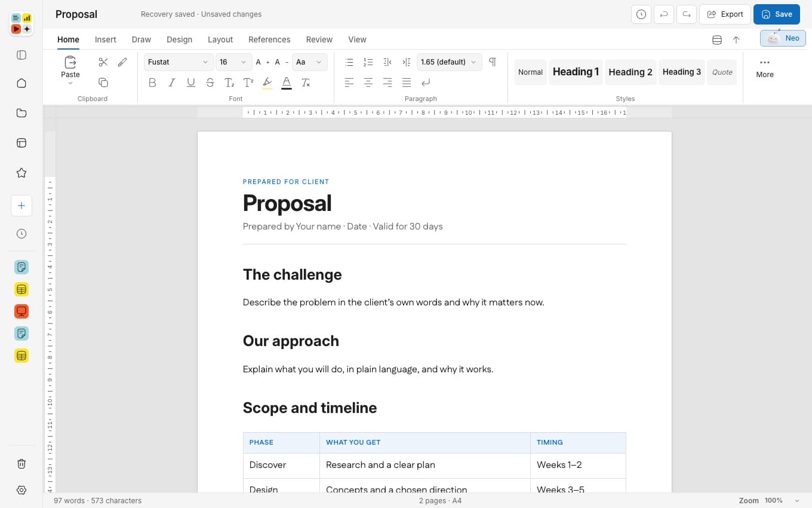Screen dimensions: 812x508
Task: Open the Fustat font family dropdown
Action: tap(179, 62)
